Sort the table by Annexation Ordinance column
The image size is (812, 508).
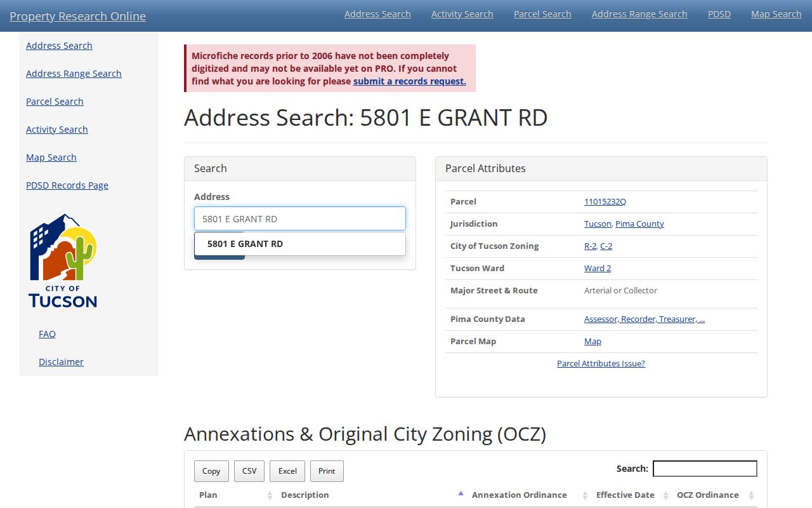point(528,495)
